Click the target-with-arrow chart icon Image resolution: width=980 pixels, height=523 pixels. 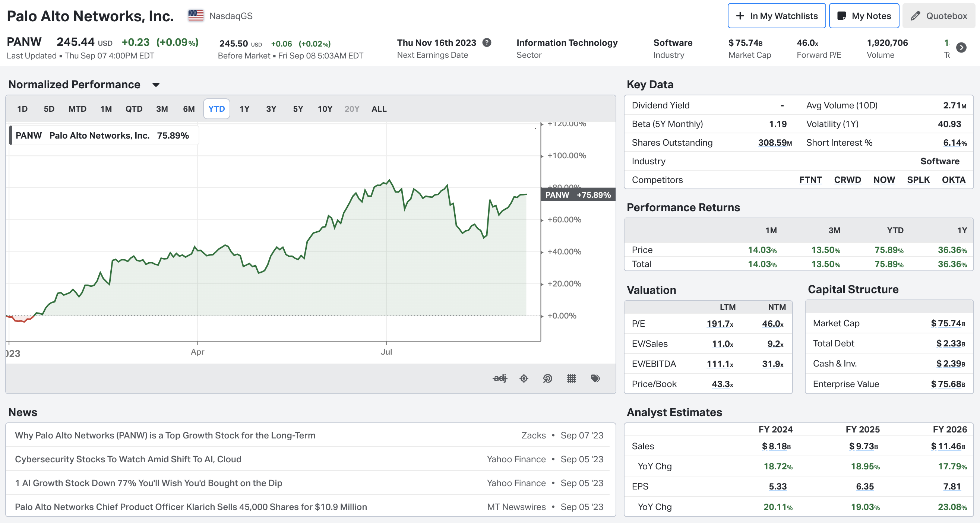coord(547,378)
